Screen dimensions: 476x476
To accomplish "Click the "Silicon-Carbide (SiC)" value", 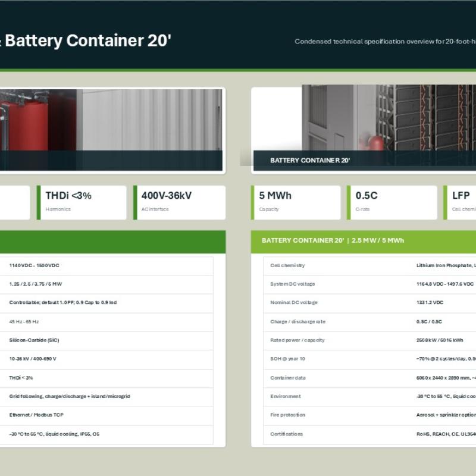I will (x=34, y=340).
